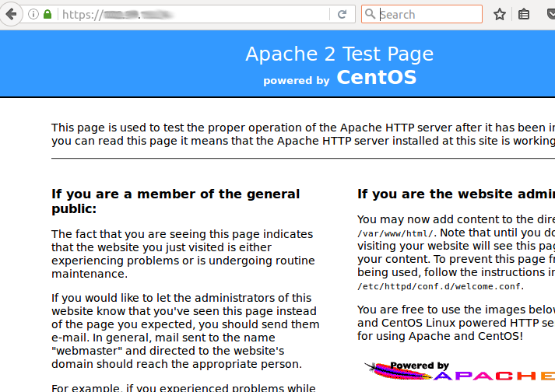Viewport: 555px width, 392px height.
Task: Open site information via the circled i icon
Action: click(33, 15)
